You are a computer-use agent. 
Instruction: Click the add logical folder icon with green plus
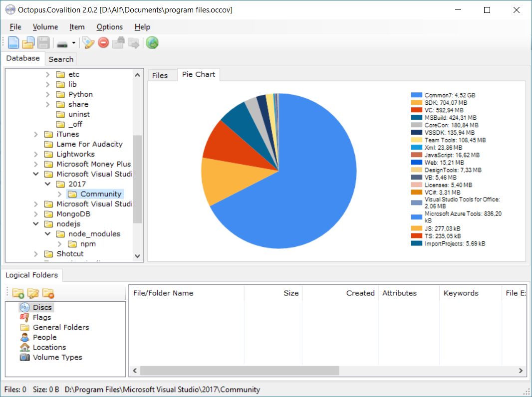18,293
